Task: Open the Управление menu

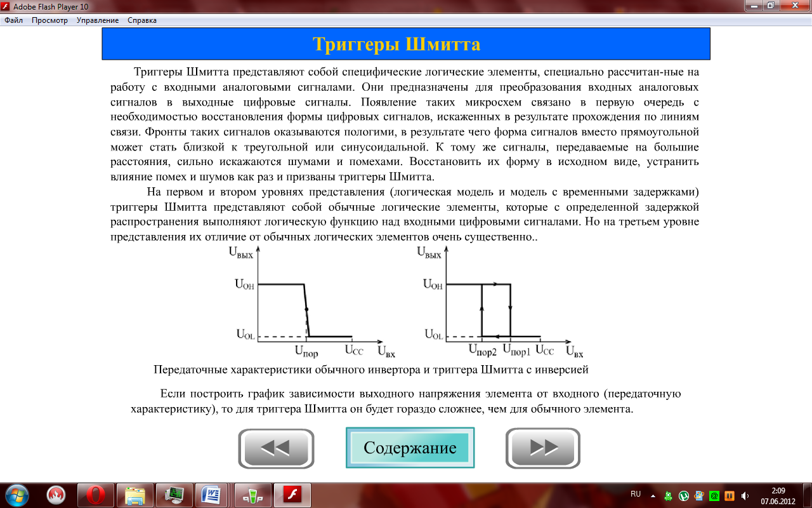Action: pos(98,20)
